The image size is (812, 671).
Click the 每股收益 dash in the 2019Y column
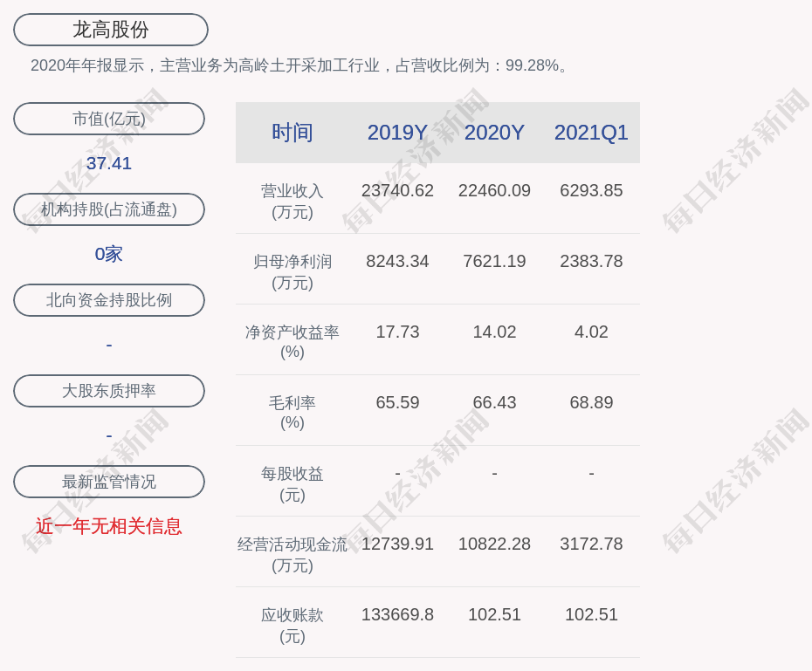pos(397,474)
